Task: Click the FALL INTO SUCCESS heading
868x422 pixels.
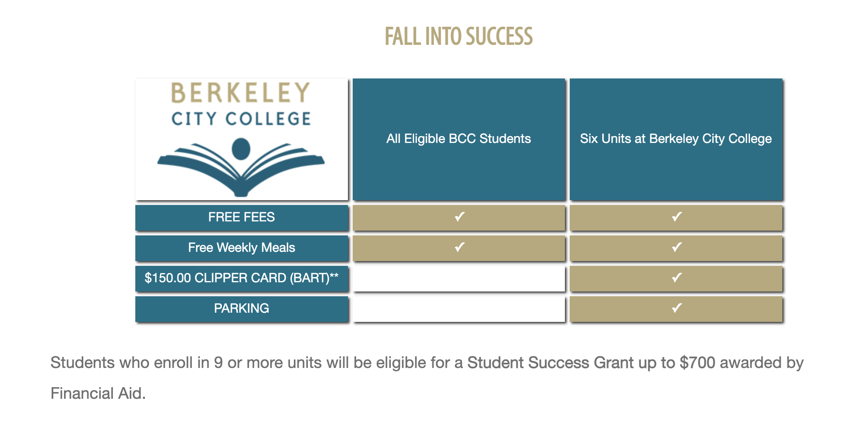Action: click(x=459, y=36)
